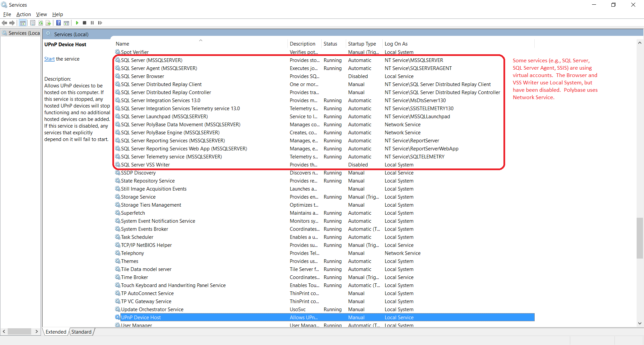Viewport: 644px width, 345px height.
Task: Switch to the Extended tab
Action: pos(56,332)
